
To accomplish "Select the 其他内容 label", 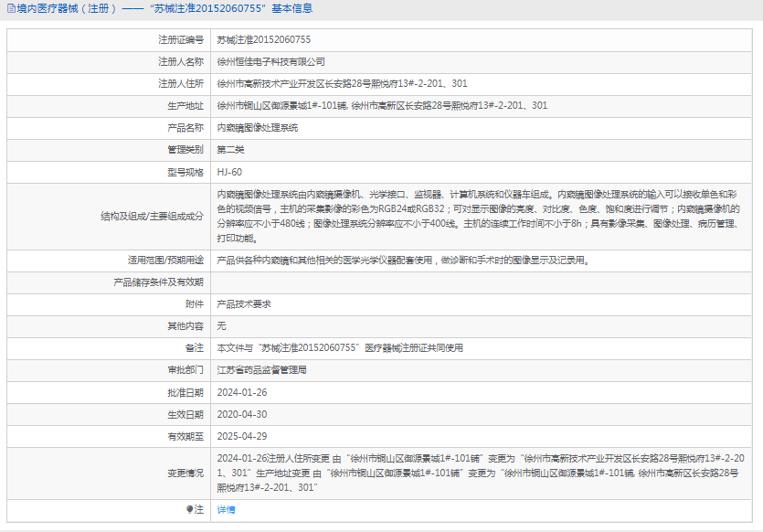I will (185, 326).
